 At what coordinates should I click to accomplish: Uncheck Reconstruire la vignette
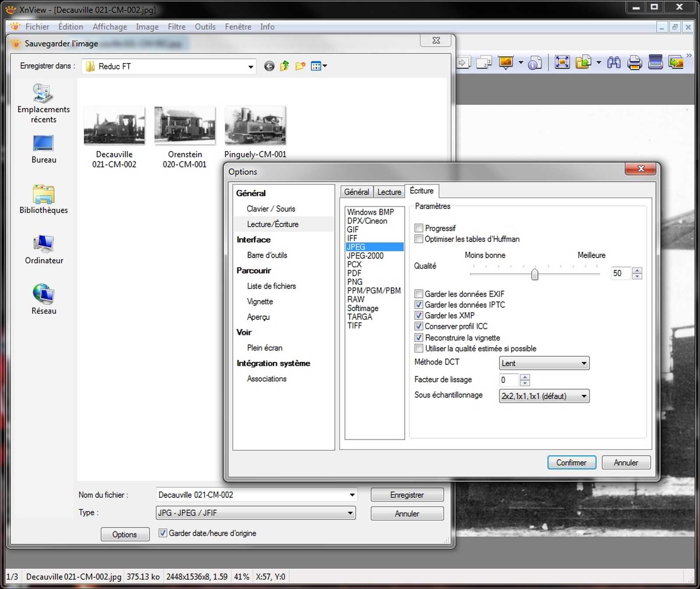point(419,337)
